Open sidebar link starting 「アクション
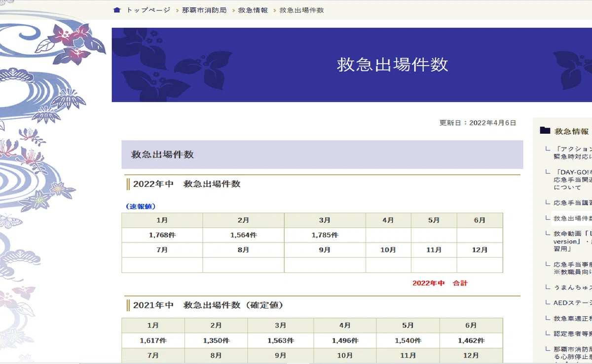This screenshot has width=592, height=364. click(572, 152)
